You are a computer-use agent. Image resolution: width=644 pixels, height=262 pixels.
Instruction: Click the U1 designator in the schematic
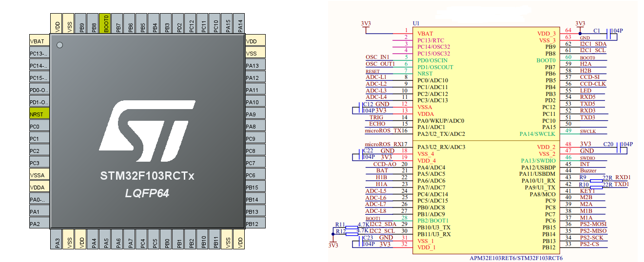point(415,23)
